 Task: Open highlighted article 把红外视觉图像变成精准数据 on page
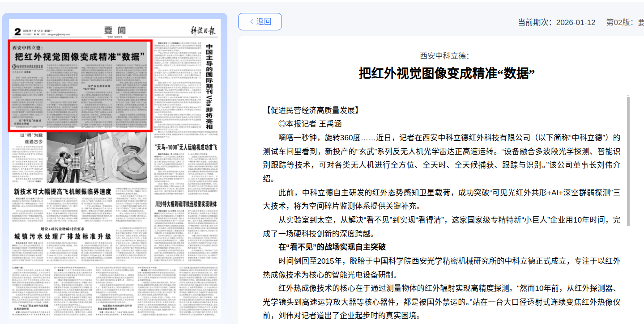81,57
